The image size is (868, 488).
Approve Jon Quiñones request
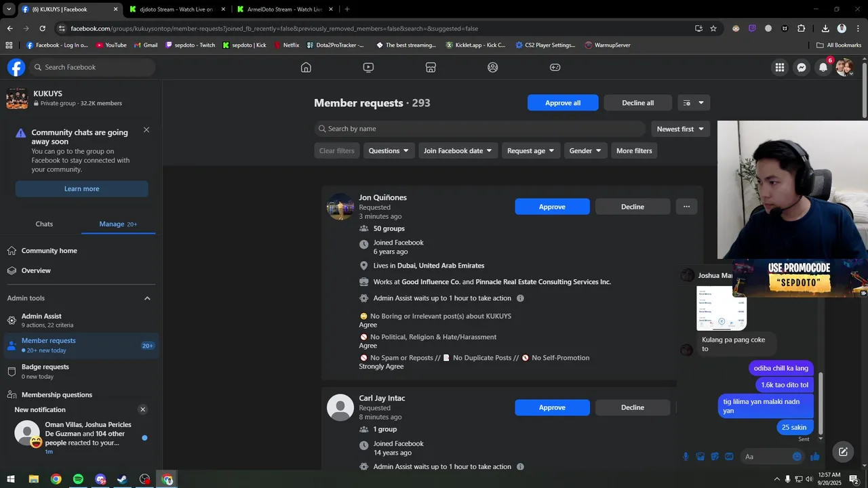552,207
